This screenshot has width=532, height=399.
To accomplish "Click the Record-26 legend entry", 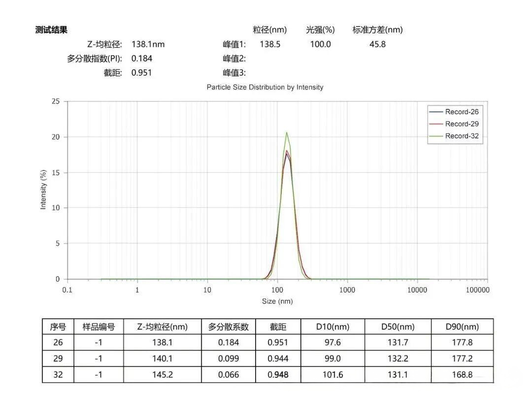I will pyautogui.click(x=462, y=112).
